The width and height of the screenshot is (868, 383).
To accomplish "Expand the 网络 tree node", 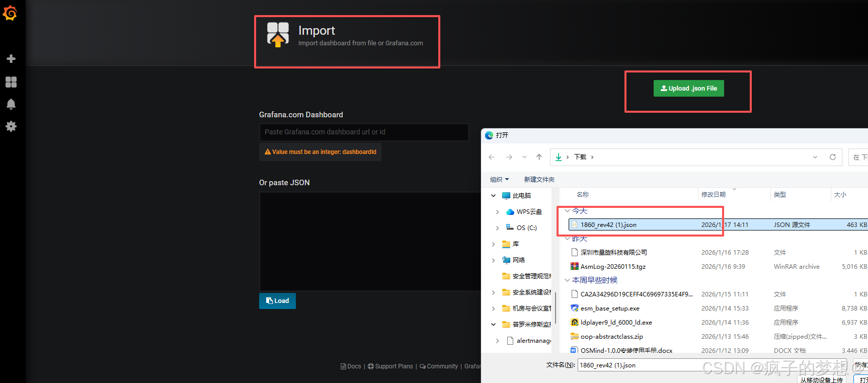I will [x=493, y=260].
